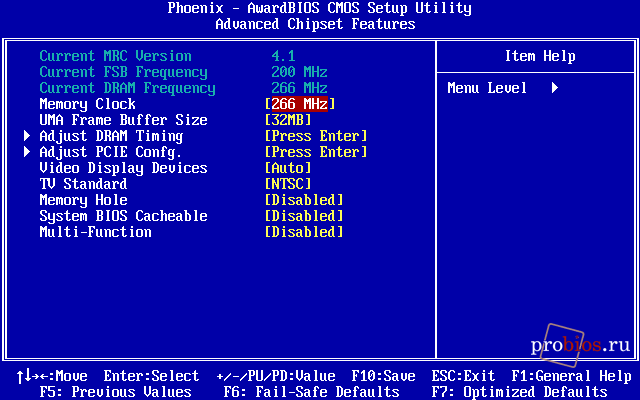Click the Enter:Select hint in footer
Viewport: 640px width, 400px height.
(151, 376)
